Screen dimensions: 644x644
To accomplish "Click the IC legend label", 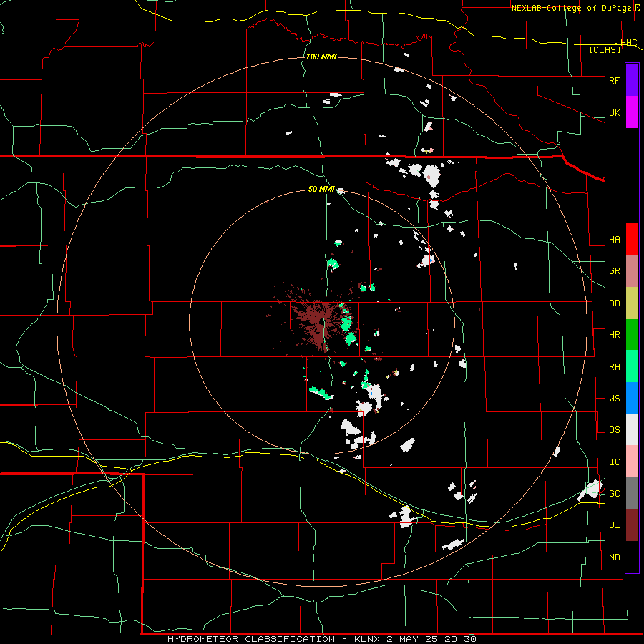I will coord(614,462).
